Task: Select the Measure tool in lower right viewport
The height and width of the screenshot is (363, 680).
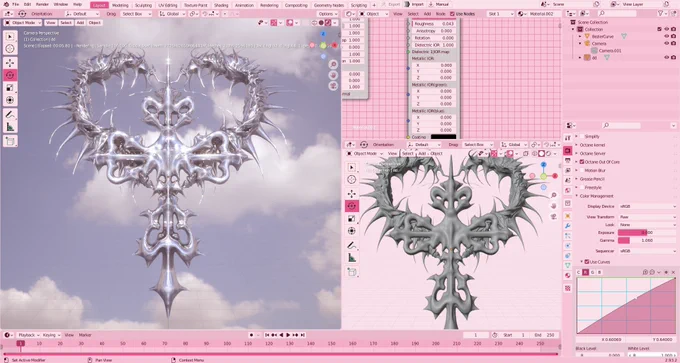Action: (352, 258)
